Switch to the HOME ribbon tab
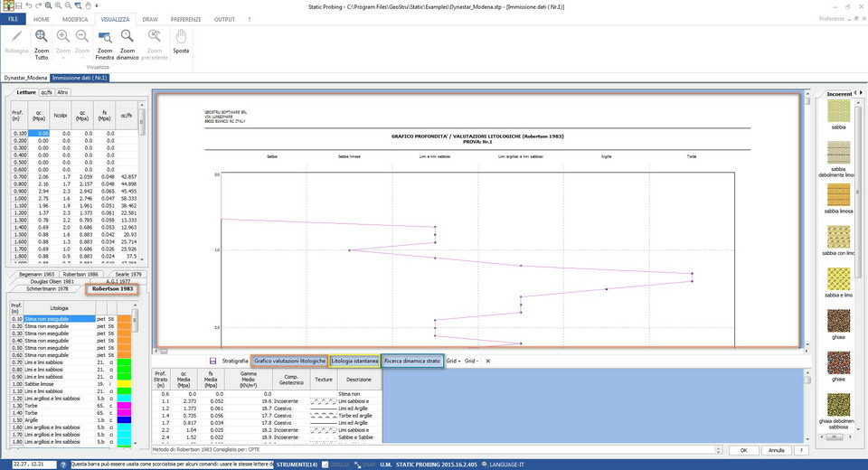The image size is (868, 470). (42, 19)
